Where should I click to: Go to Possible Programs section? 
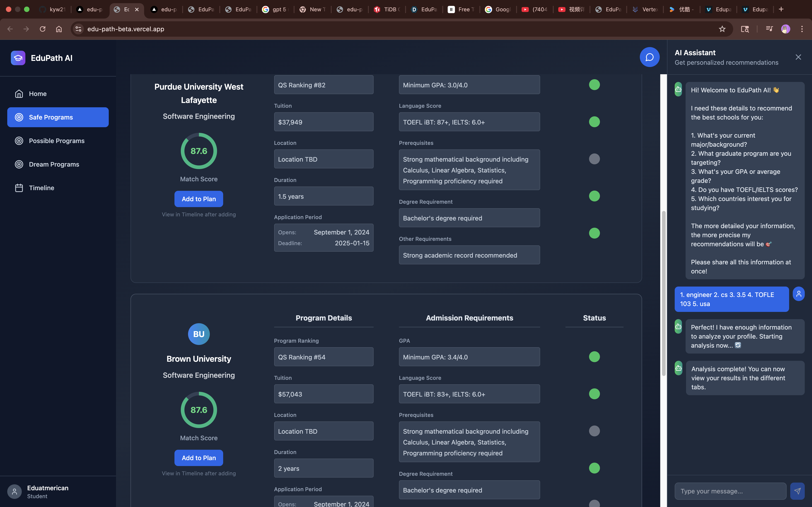click(56, 141)
